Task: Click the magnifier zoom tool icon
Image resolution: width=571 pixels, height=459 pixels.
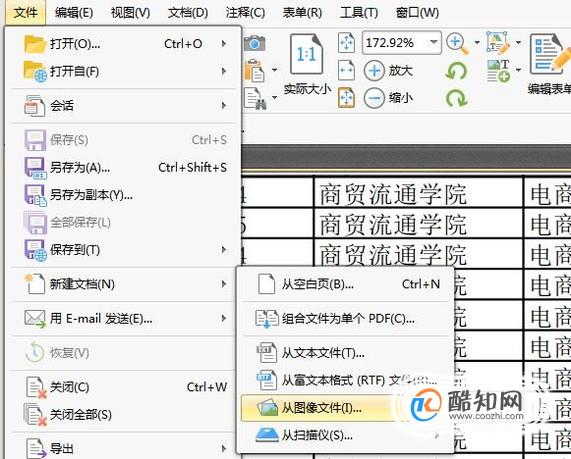Action: [x=457, y=44]
